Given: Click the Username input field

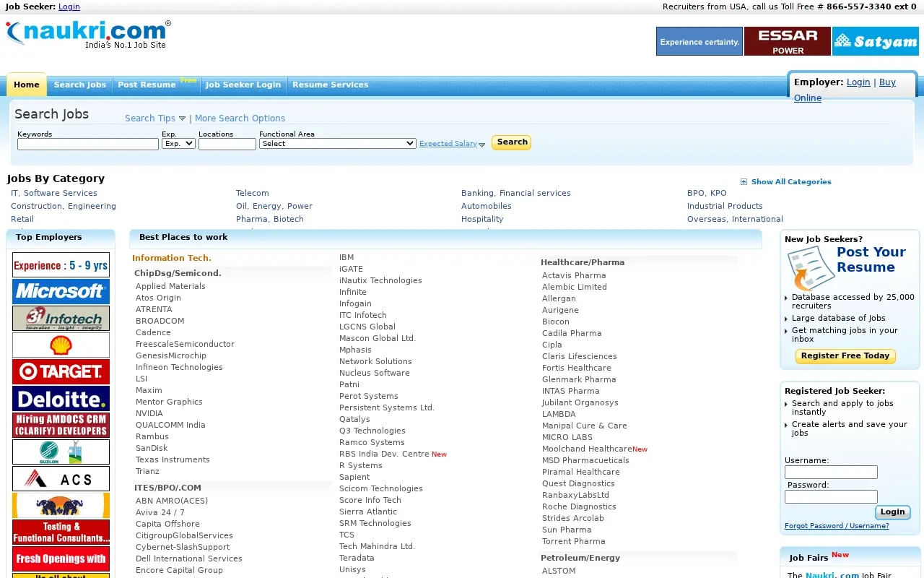Looking at the screenshot, I should click(x=831, y=473).
